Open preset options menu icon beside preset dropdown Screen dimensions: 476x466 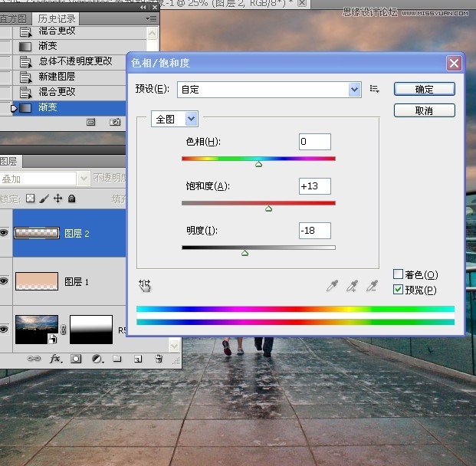click(375, 89)
